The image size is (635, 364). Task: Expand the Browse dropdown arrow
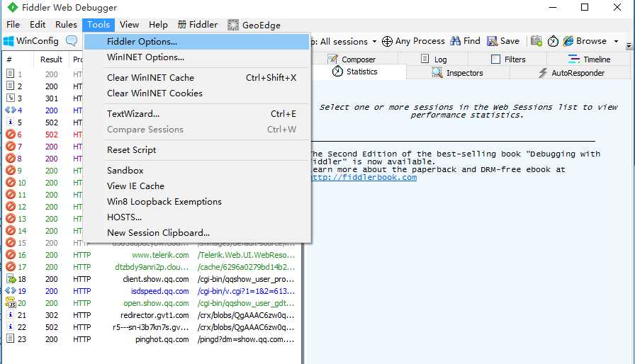(x=617, y=41)
